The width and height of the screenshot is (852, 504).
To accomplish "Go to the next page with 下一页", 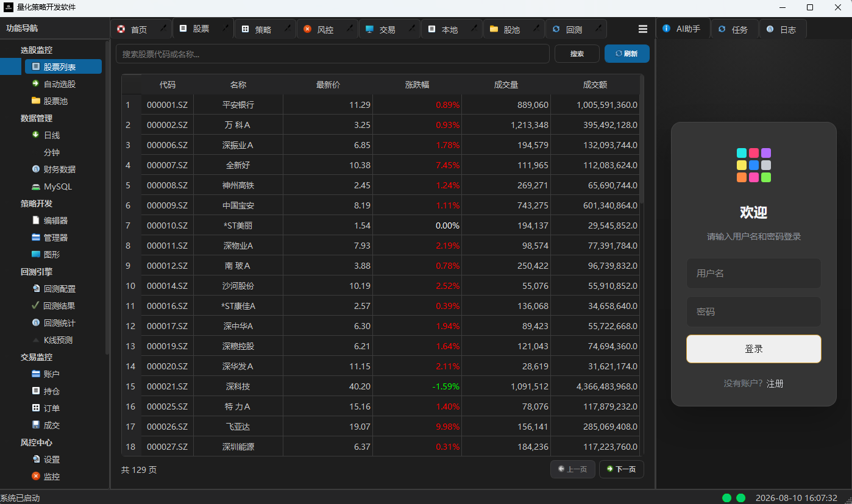I will coord(622,469).
